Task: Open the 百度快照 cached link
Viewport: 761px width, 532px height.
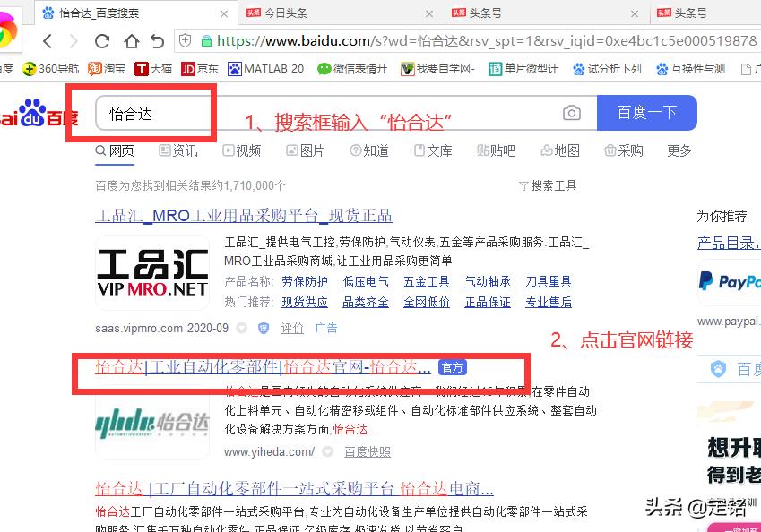Action: (x=368, y=452)
